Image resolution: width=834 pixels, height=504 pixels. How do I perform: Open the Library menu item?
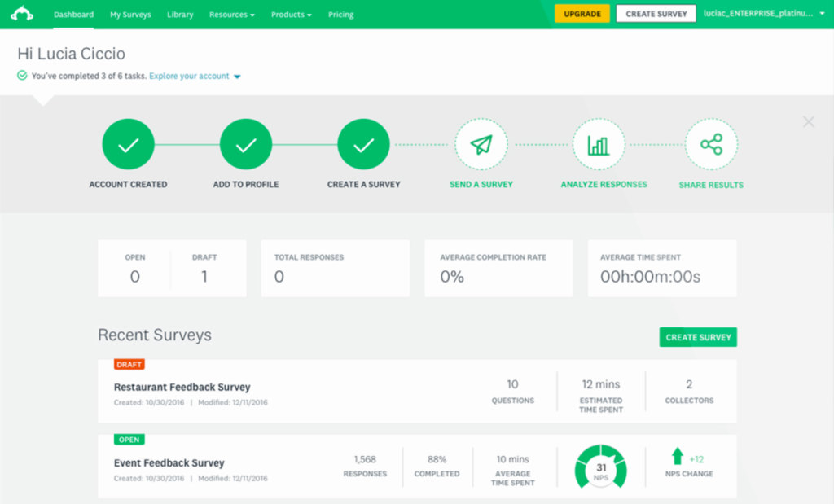180,15
